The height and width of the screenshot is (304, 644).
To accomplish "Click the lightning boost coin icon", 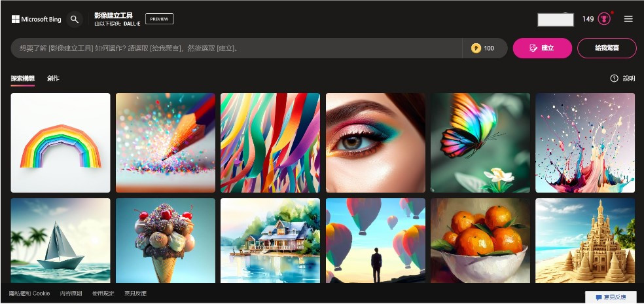I will click(x=476, y=48).
